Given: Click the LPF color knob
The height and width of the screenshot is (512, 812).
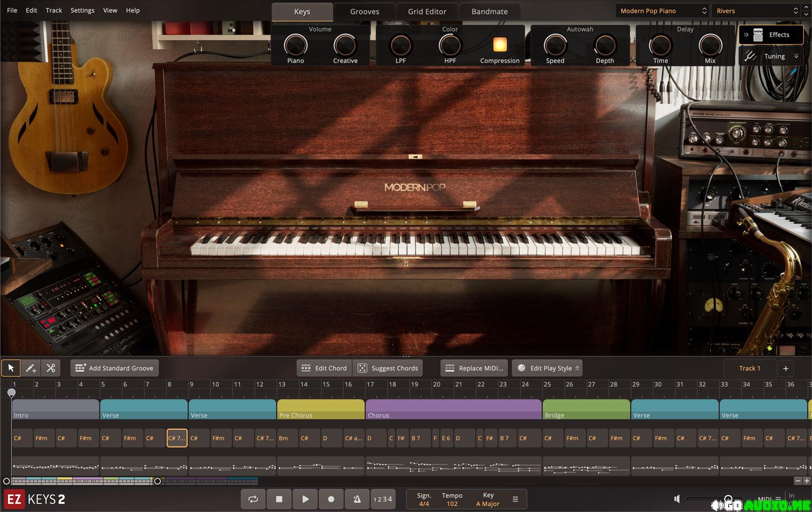Looking at the screenshot, I should coord(400,45).
